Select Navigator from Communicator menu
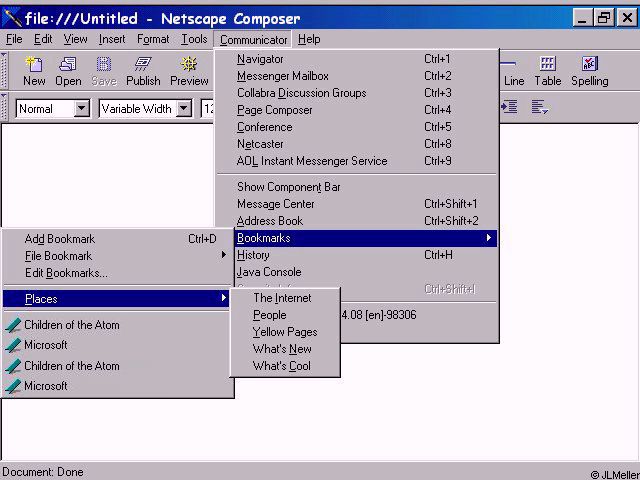This screenshot has height=480, width=640. (x=356, y=59)
